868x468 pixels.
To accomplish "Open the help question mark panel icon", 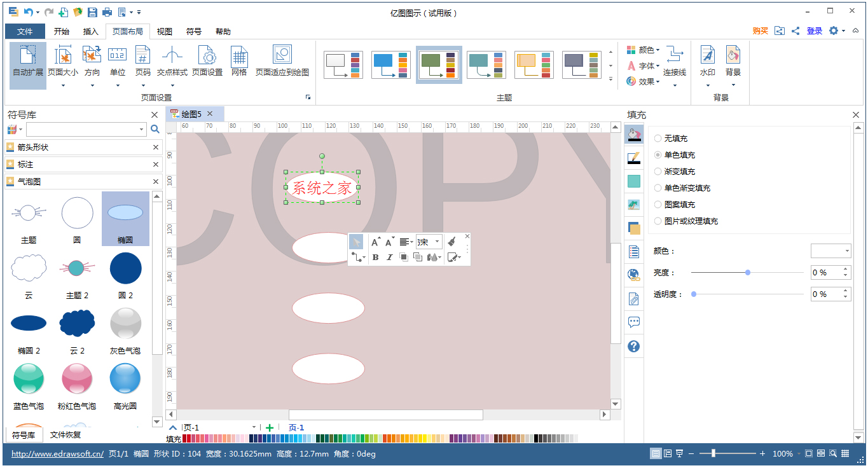I will pyautogui.click(x=633, y=347).
